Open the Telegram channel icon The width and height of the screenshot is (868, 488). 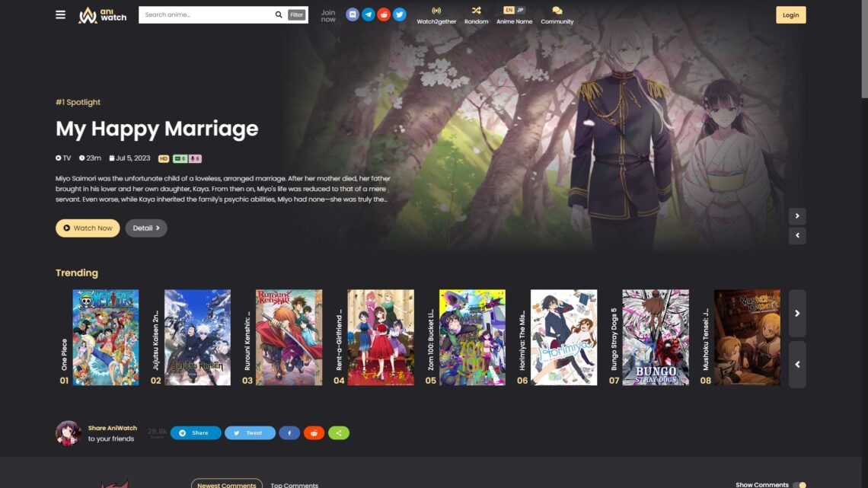[x=368, y=14]
